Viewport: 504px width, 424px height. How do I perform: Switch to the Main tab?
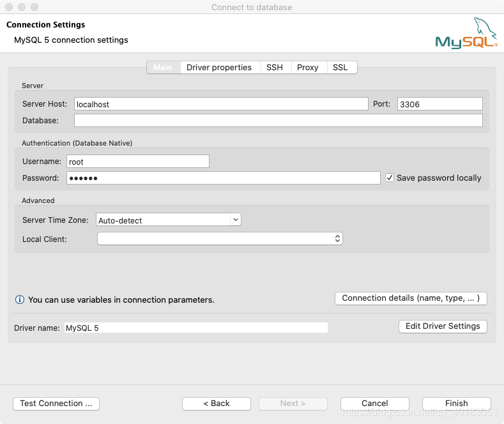tap(164, 68)
